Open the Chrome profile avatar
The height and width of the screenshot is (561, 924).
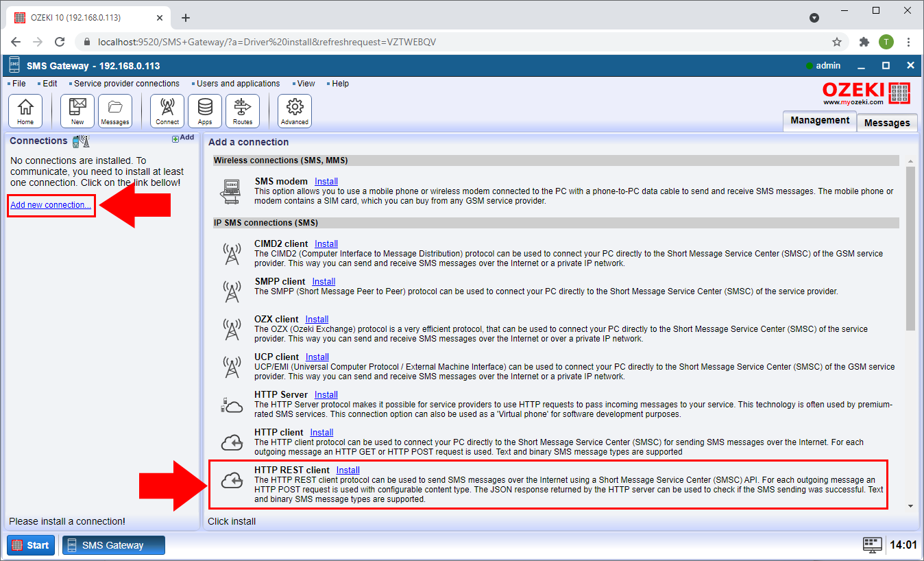886,42
